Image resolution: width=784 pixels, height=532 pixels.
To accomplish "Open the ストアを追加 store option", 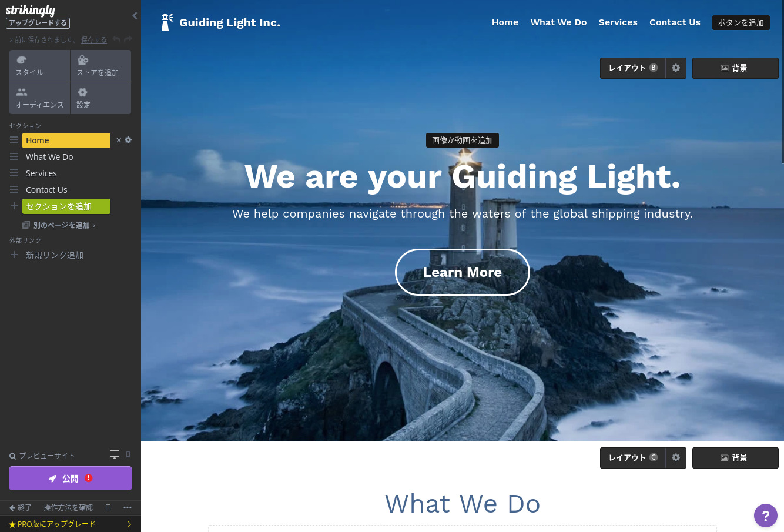I will (100, 66).
